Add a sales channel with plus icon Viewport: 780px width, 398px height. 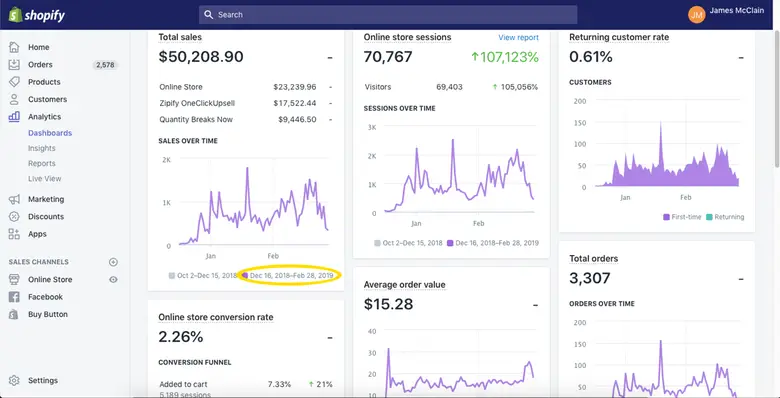113,262
